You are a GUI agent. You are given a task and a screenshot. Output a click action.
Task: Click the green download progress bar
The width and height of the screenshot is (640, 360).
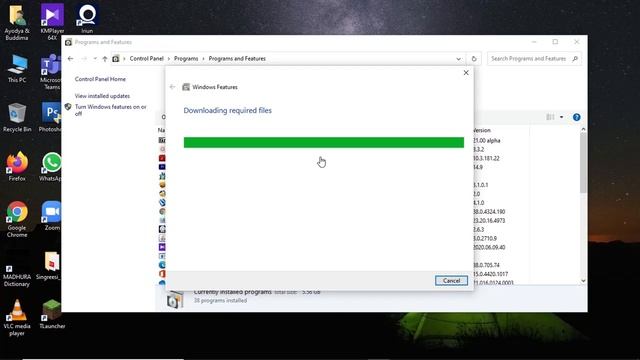[324, 142]
